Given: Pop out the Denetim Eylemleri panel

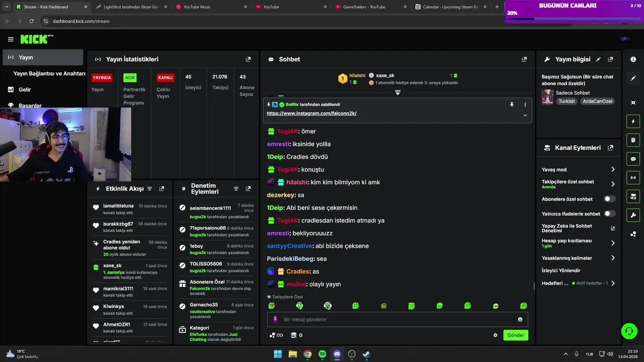Looking at the screenshot, I should pyautogui.click(x=248, y=189).
